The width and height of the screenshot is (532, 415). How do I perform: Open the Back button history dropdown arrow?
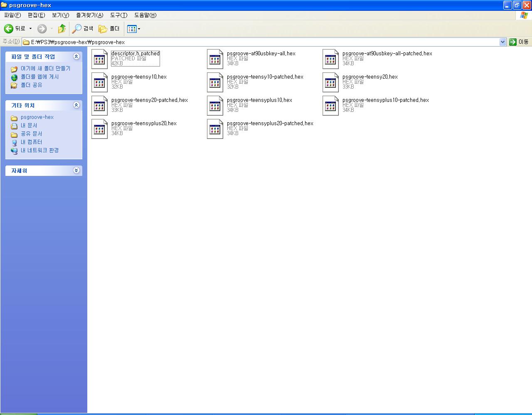(x=30, y=29)
